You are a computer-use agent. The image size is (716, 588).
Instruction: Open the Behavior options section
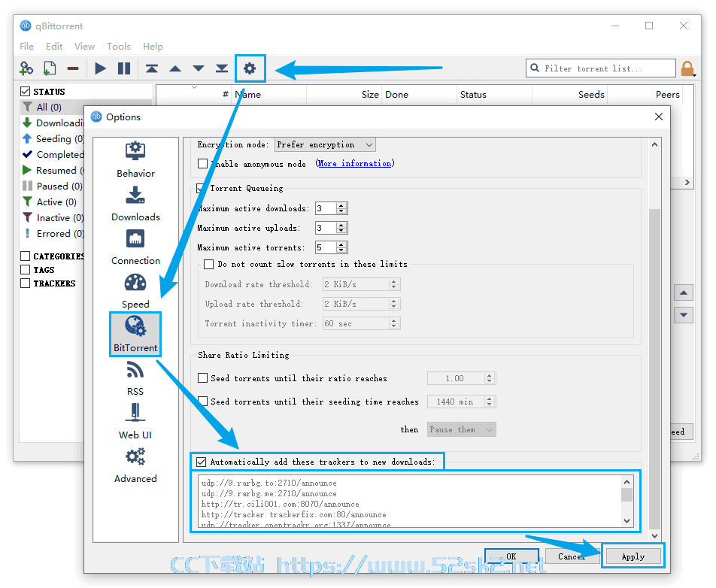[x=135, y=159]
